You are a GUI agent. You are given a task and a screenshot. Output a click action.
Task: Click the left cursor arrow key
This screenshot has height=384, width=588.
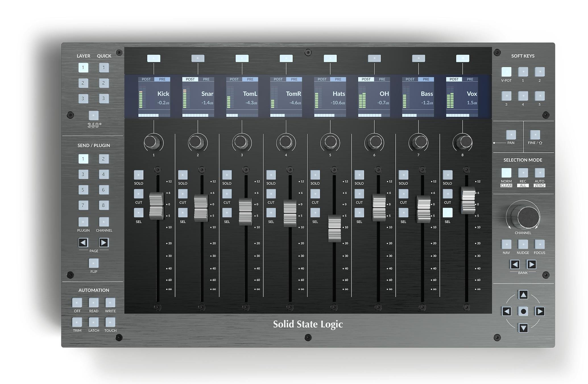(x=506, y=311)
